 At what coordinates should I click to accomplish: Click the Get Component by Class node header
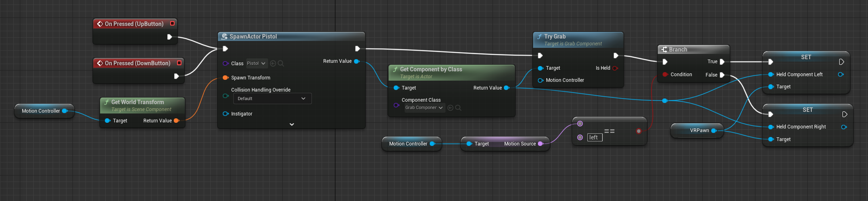point(452,72)
